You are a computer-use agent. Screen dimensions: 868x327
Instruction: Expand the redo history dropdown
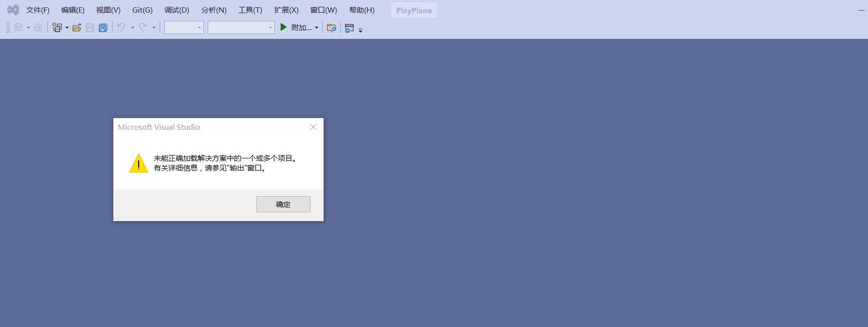pyautogui.click(x=154, y=28)
